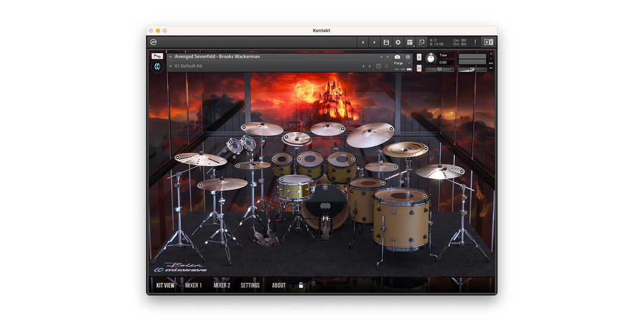Click the snapshot camera icon

[x=398, y=57]
